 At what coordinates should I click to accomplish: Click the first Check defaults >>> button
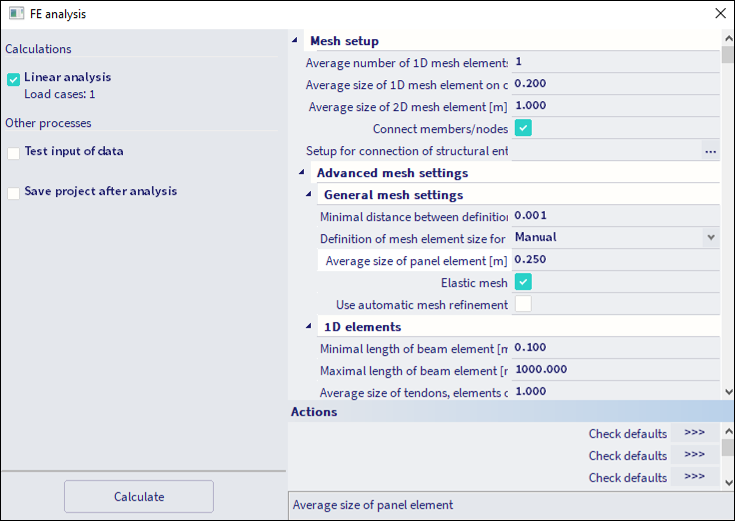point(694,433)
